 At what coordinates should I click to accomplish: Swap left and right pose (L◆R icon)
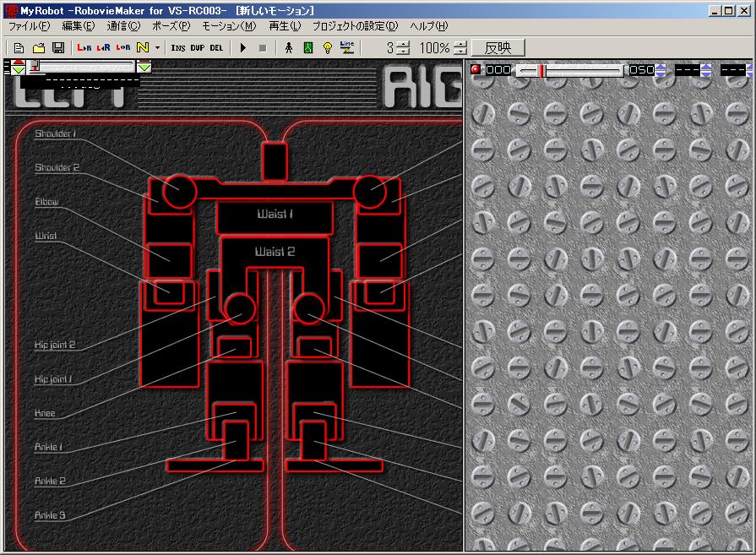click(x=123, y=48)
